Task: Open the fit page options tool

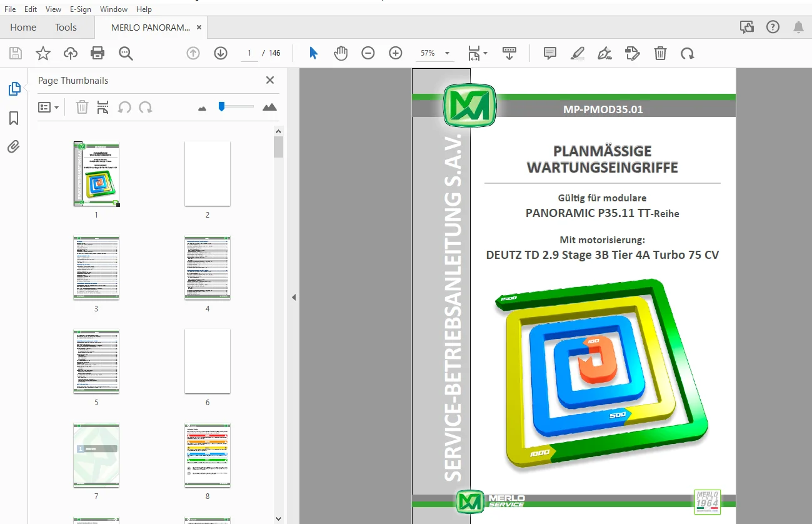Action: pos(478,53)
